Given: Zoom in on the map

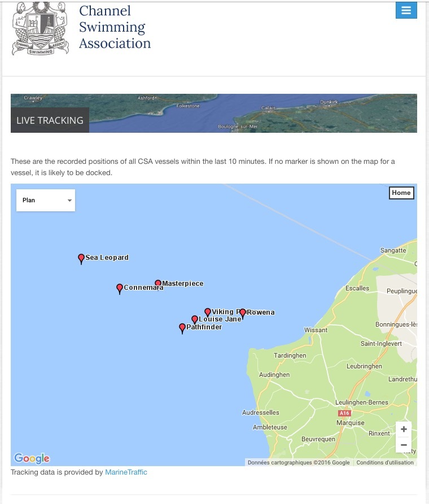Looking at the screenshot, I should click(404, 429).
